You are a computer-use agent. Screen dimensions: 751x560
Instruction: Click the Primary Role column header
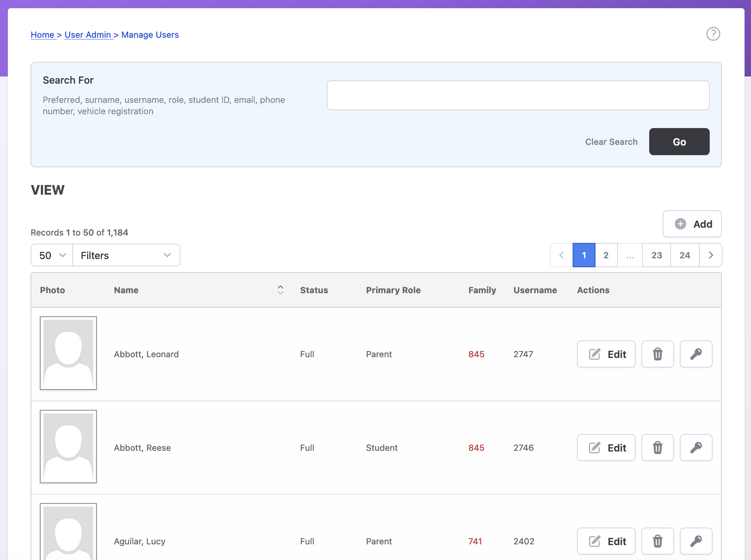click(393, 290)
